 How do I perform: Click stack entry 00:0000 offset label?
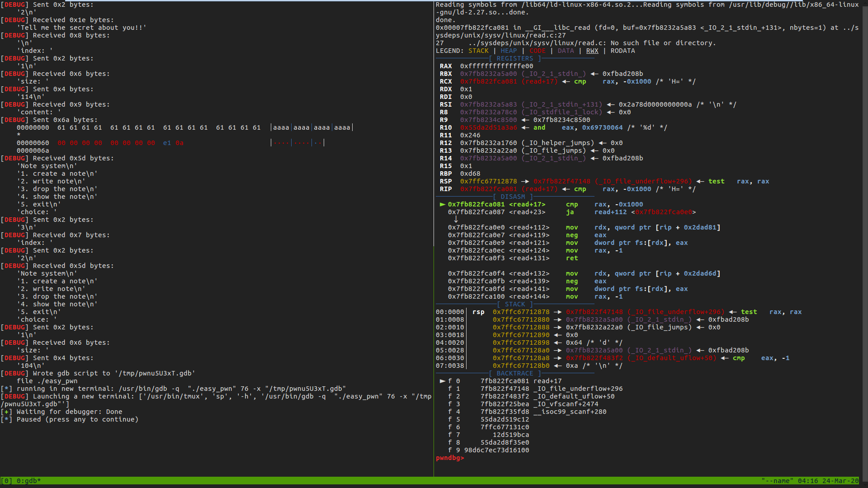450,312
